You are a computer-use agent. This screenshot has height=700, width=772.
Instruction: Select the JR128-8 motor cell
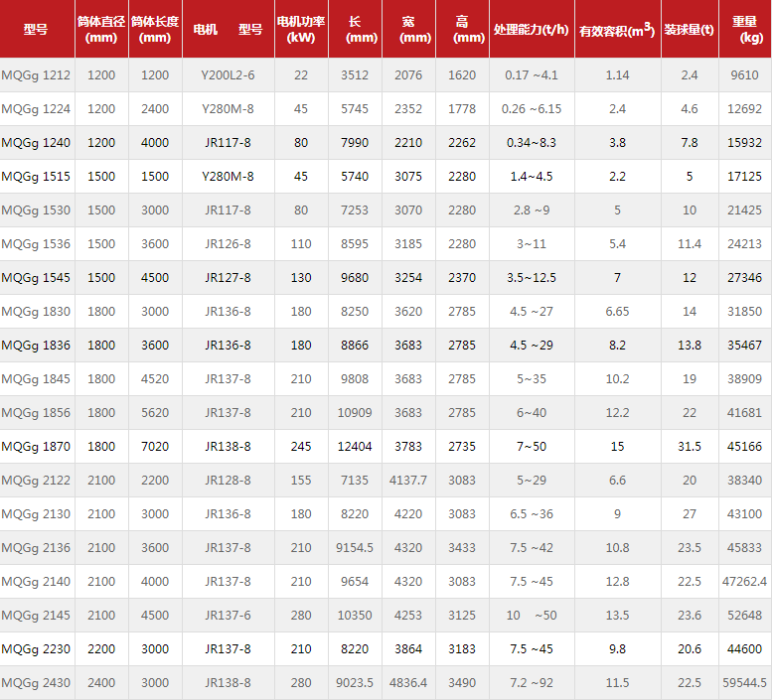[x=228, y=481]
